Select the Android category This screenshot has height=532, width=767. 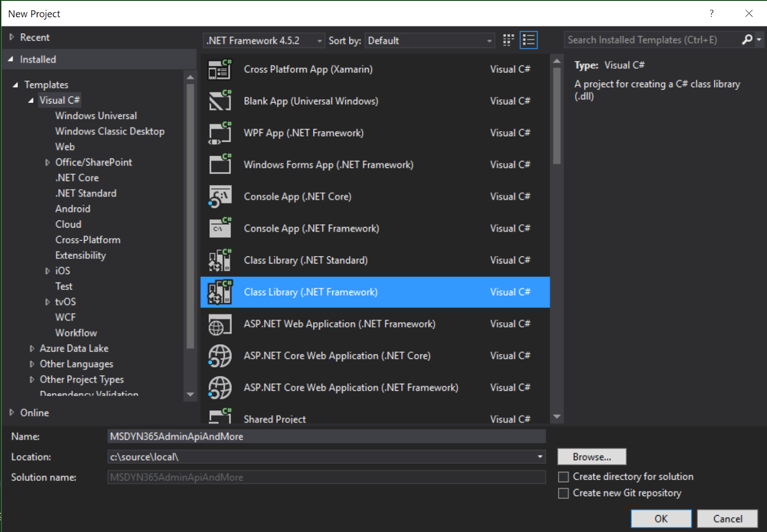(72, 209)
